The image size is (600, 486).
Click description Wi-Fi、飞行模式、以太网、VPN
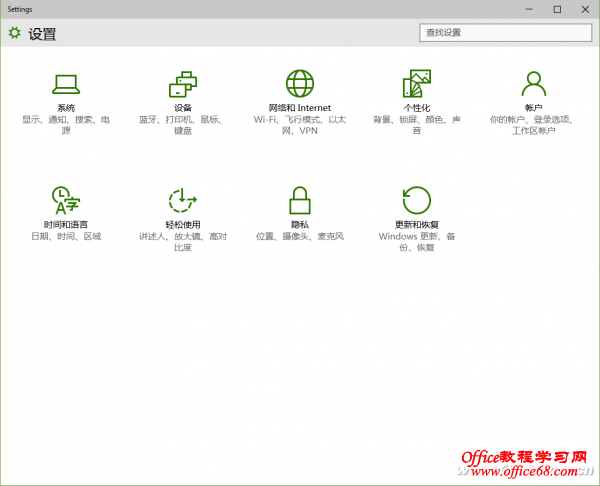pos(300,125)
